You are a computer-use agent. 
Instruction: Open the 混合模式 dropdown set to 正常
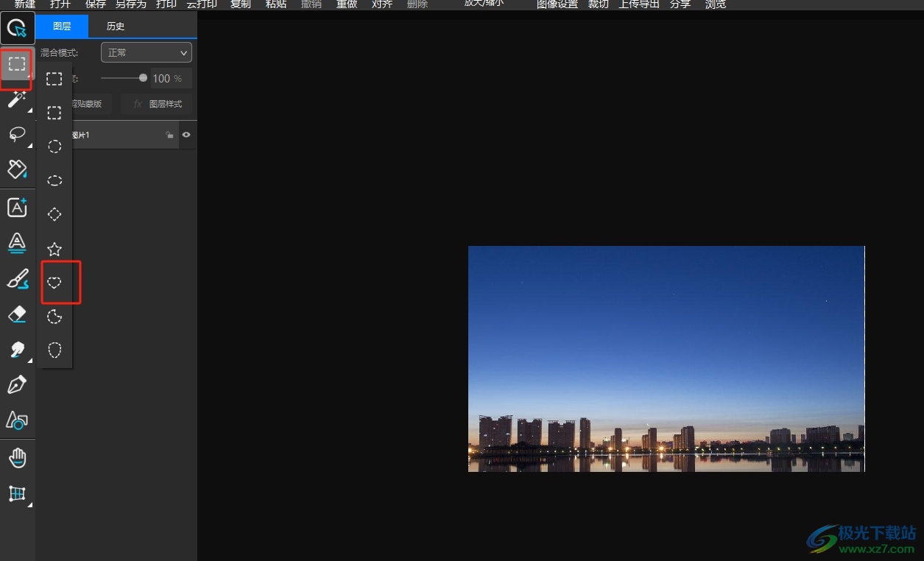pos(146,52)
